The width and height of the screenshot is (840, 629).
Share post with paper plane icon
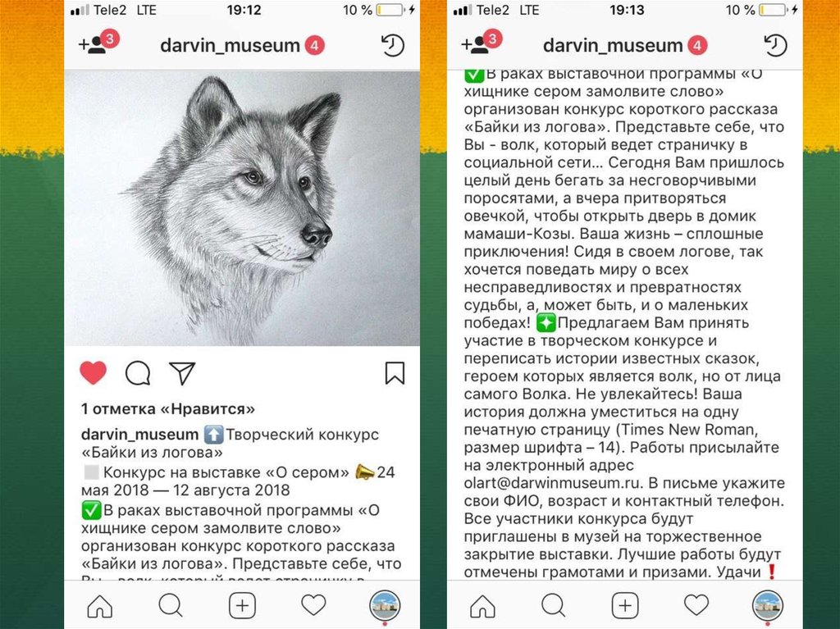(182, 373)
